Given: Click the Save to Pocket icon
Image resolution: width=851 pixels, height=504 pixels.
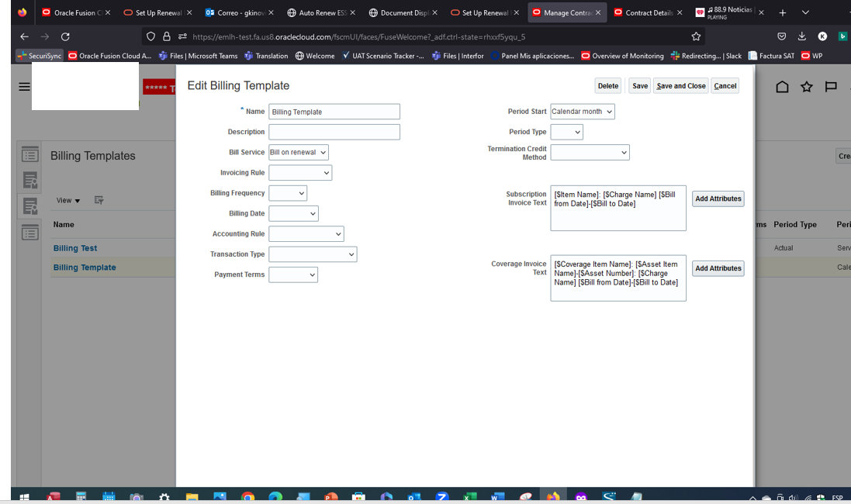Looking at the screenshot, I should click(781, 36).
